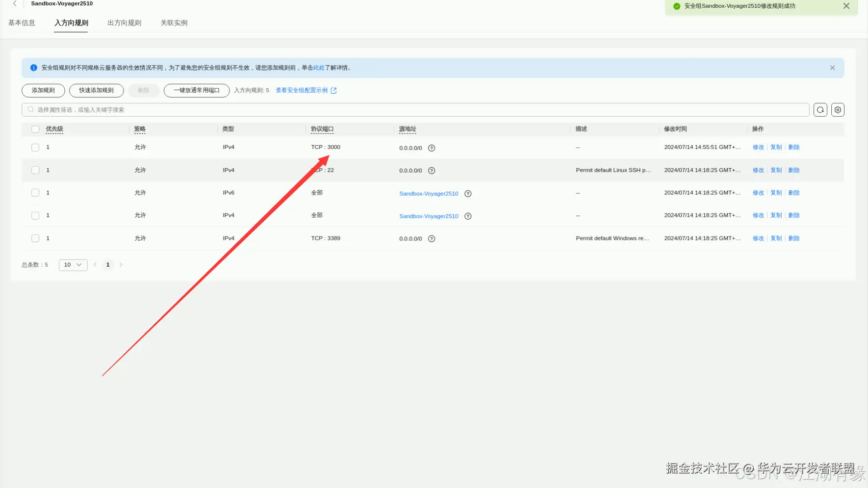Go back using the arrow beside Sandbox-Voyager2510
Image resolution: width=868 pixels, height=488 pixels.
[x=15, y=3]
